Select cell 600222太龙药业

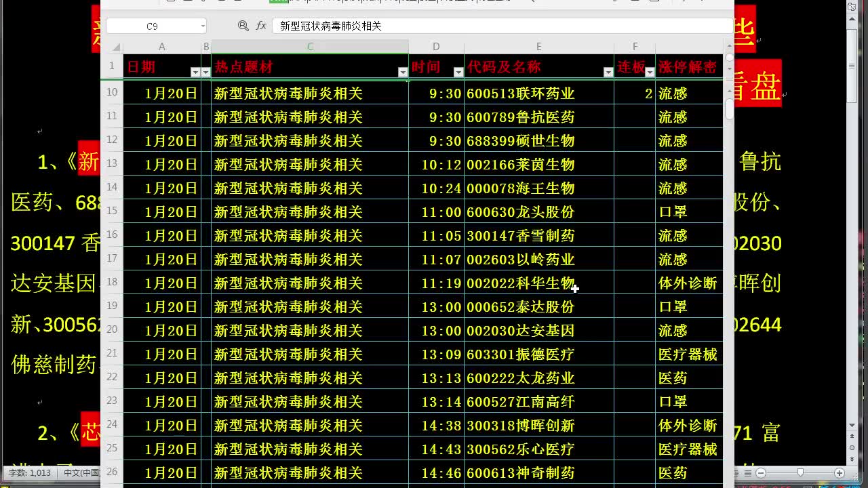[539, 378]
